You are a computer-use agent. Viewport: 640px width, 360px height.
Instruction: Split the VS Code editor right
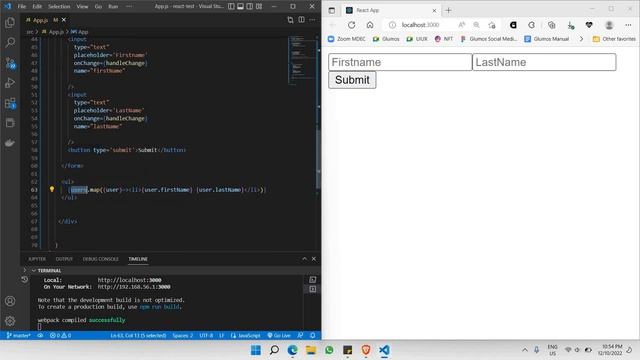[x=301, y=20]
